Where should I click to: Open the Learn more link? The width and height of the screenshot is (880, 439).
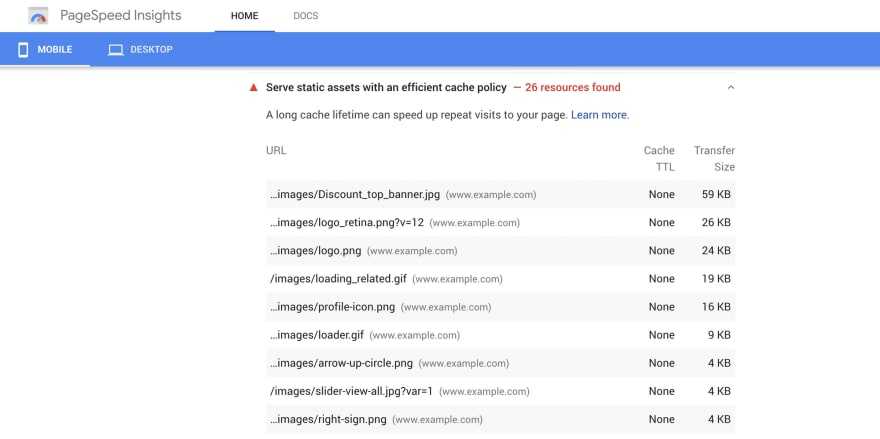(599, 115)
